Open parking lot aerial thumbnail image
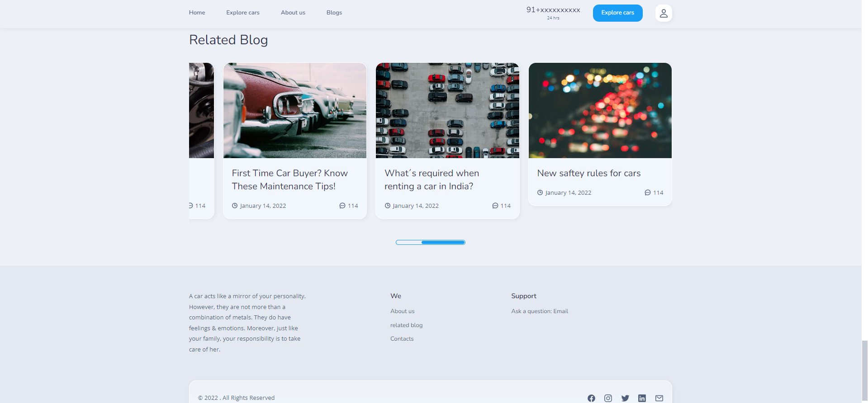The height and width of the screenshot is (403, 868). point(447,111)
